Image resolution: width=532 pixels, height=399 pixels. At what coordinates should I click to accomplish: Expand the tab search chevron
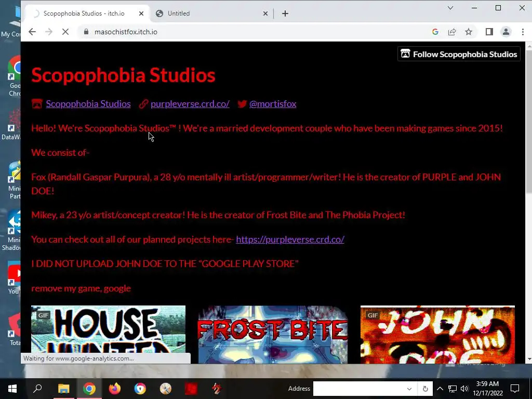[x=450, y=8]
